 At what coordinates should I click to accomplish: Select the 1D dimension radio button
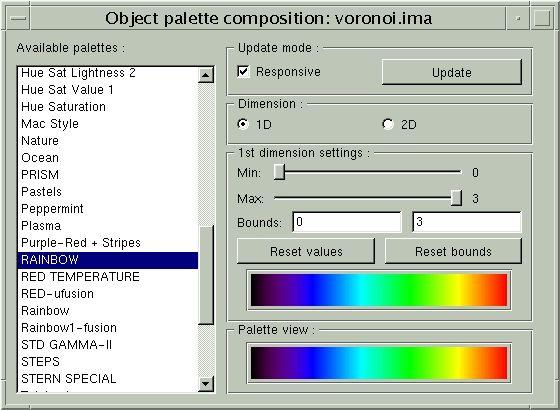pos(243,124)
